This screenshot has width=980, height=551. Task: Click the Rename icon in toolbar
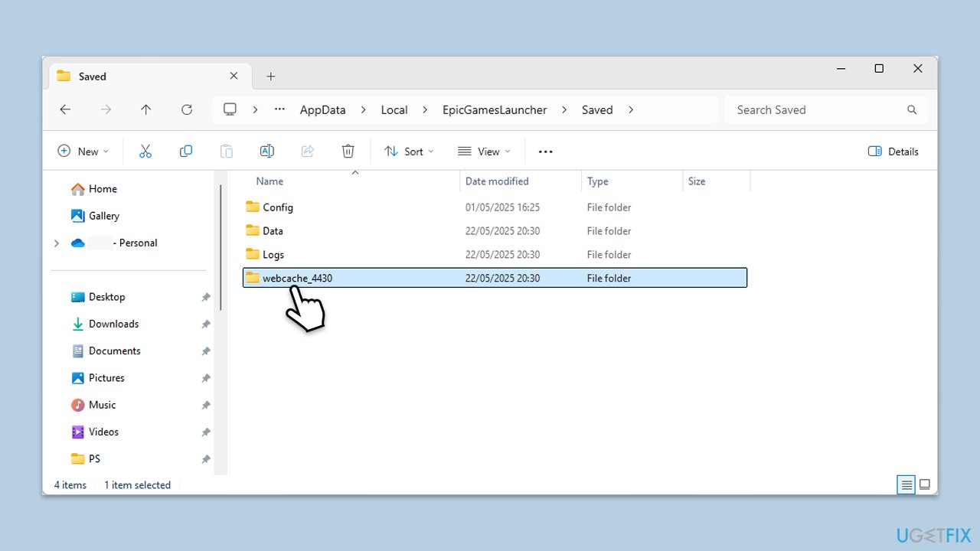[x=266, y=152]
